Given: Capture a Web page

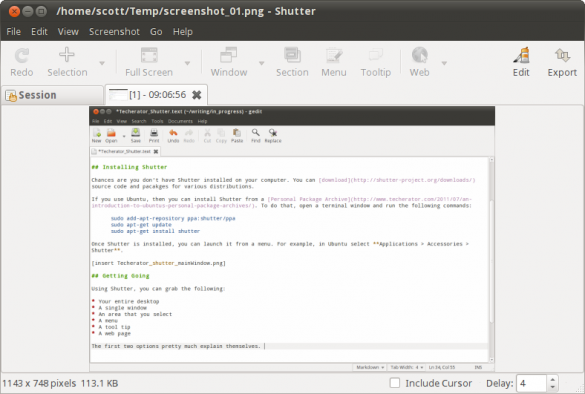Looking at the screenshot, I should (420, 62).
